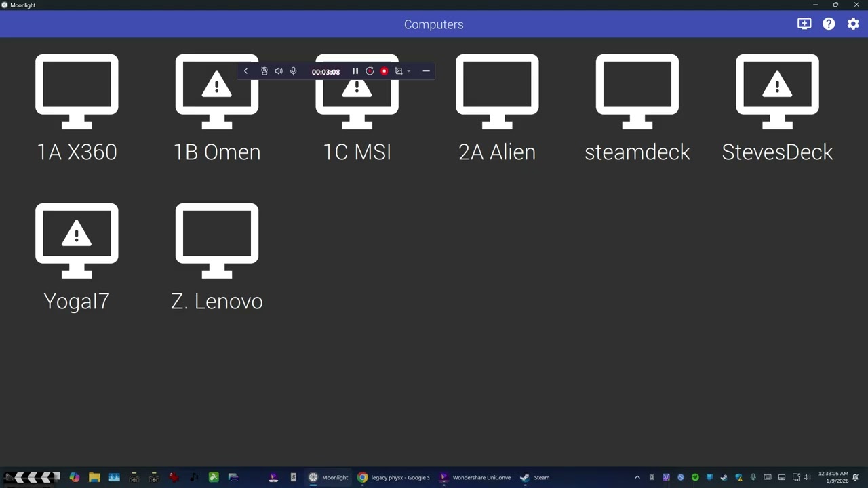Minimize the recorder toolbar
Screen dimensions: 868x488
(x=426, y=71)
